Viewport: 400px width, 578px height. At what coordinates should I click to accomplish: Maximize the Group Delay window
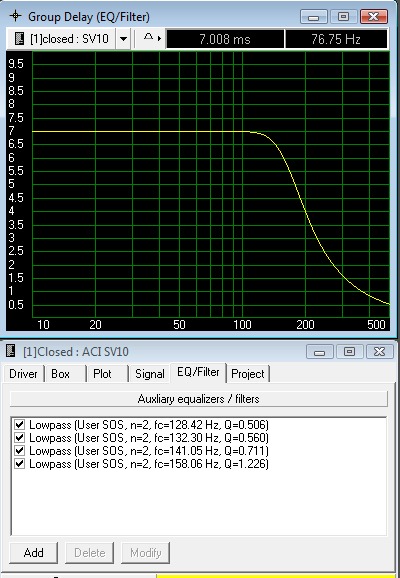[343, 17]
